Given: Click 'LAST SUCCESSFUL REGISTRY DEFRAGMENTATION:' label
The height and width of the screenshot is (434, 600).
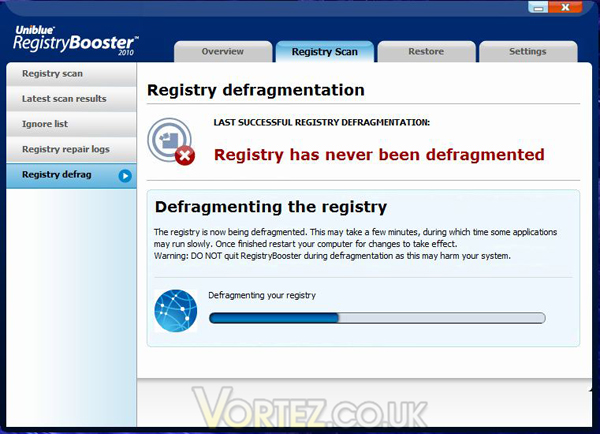Looking at the screenshot, I should [x=322, y=122].
